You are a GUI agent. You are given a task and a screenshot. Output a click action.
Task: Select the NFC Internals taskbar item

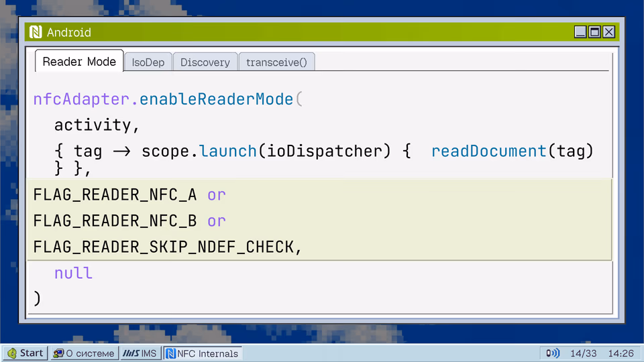203,353
